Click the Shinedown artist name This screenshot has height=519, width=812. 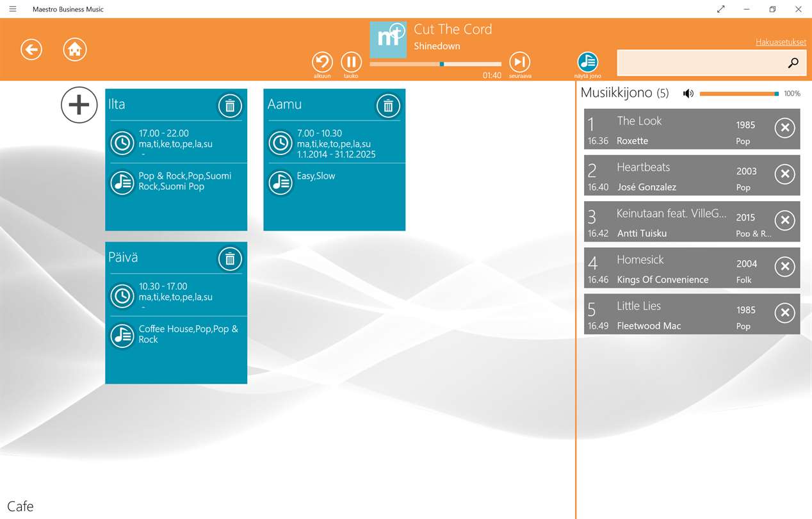437,46
